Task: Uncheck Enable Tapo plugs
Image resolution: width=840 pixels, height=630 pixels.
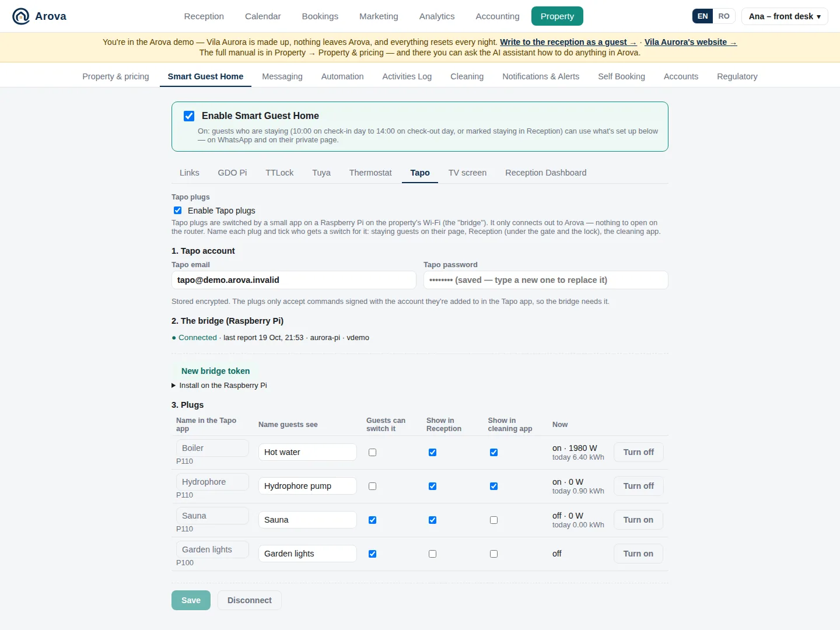Action: (177, 211)
